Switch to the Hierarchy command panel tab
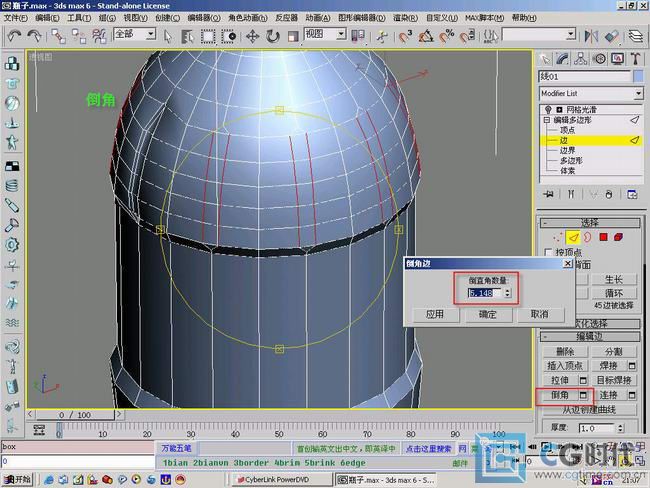Image resolution: width=650 pixels, height=488 pixels. (x=580, y=59)
